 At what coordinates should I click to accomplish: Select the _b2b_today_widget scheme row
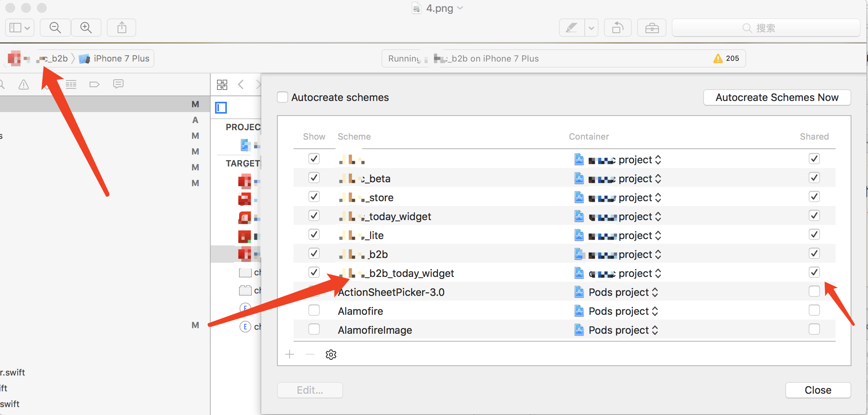564,273
